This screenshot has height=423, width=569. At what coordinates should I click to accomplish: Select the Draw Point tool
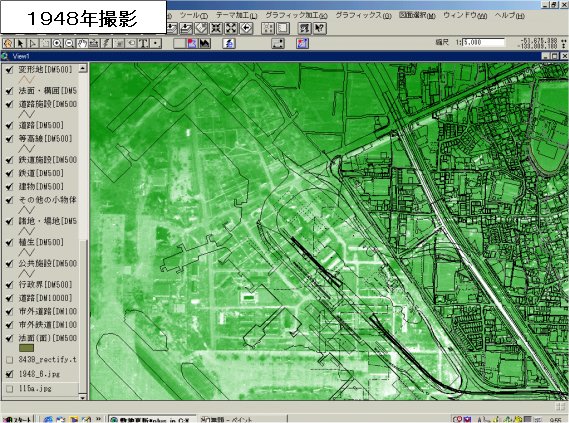tap(156, 44)
